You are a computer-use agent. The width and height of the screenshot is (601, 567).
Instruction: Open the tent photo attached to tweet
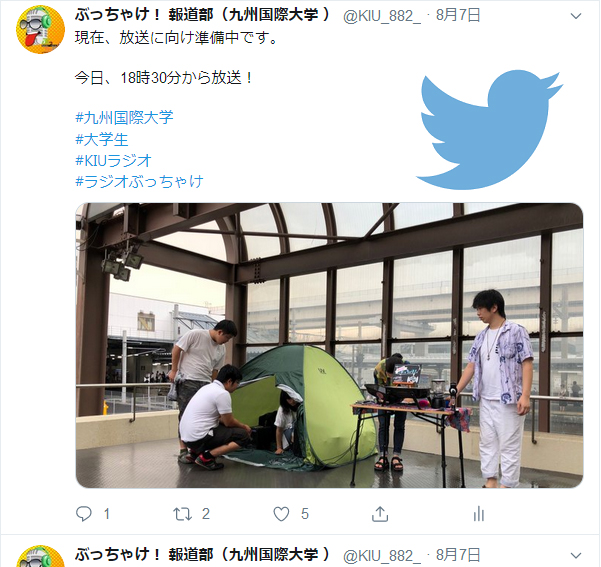click(329, 345)
